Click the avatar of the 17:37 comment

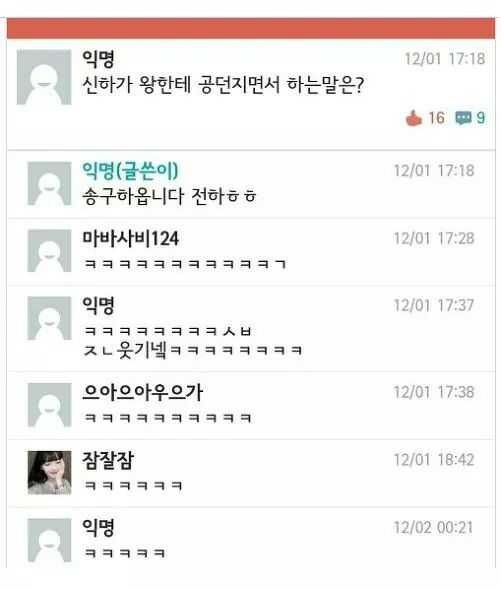49,318
